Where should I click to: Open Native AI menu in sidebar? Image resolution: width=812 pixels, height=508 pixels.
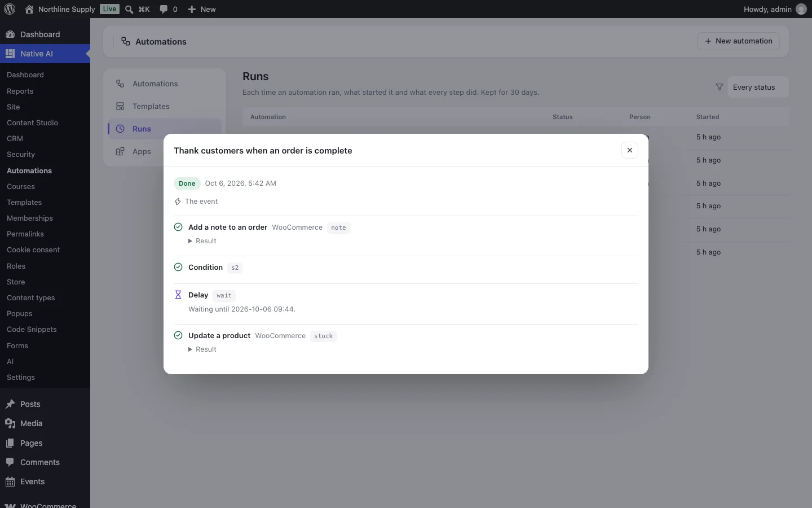point(45,54)
